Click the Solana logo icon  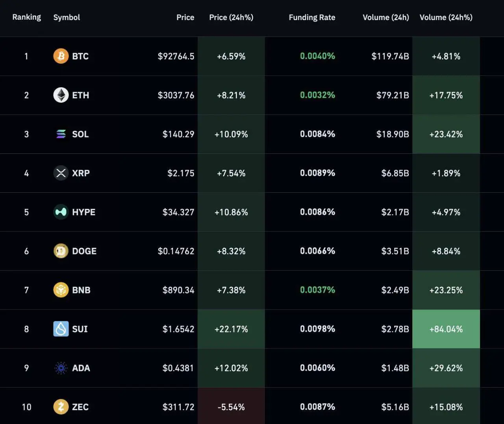coord(61,134)
